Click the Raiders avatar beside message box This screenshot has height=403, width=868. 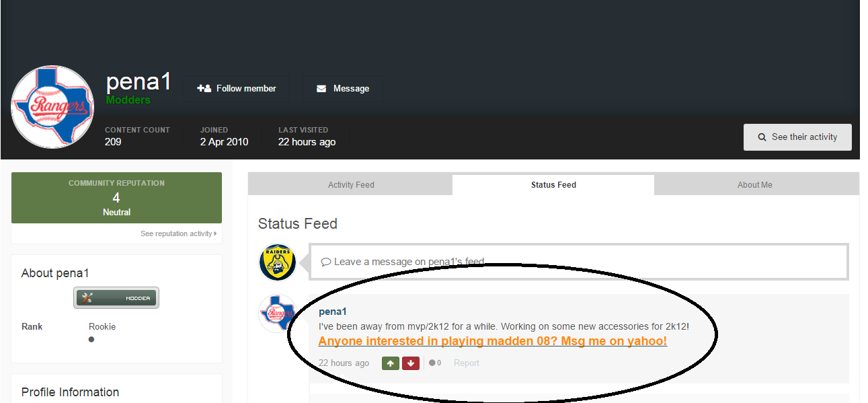tap(278, 262)
